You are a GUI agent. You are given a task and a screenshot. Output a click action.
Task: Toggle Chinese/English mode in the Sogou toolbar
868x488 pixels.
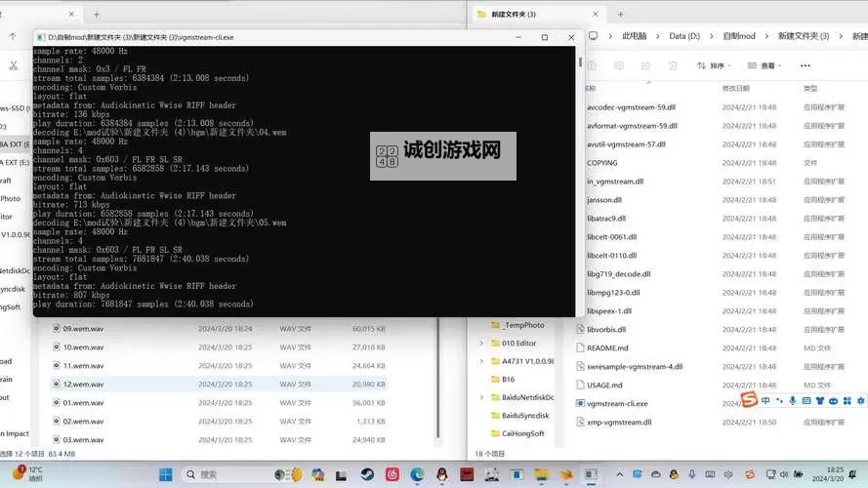click(x=766, y=400)
